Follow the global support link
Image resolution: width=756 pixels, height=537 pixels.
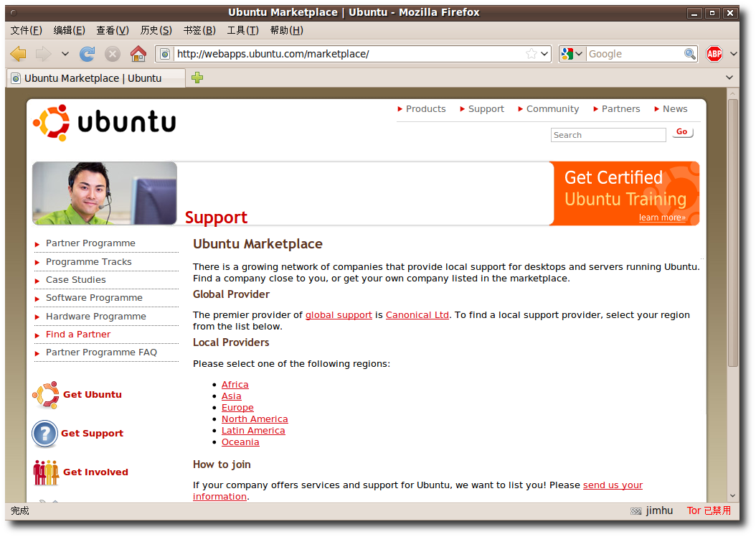(x=339, y=315)
